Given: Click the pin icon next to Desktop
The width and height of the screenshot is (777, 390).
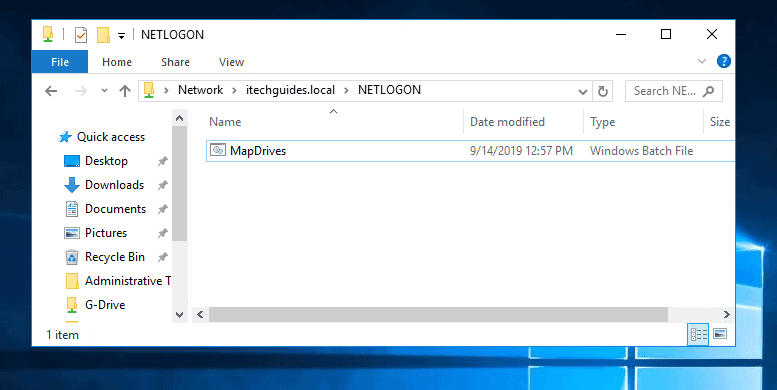Looking at the screenshot, I should coord(163,161).
